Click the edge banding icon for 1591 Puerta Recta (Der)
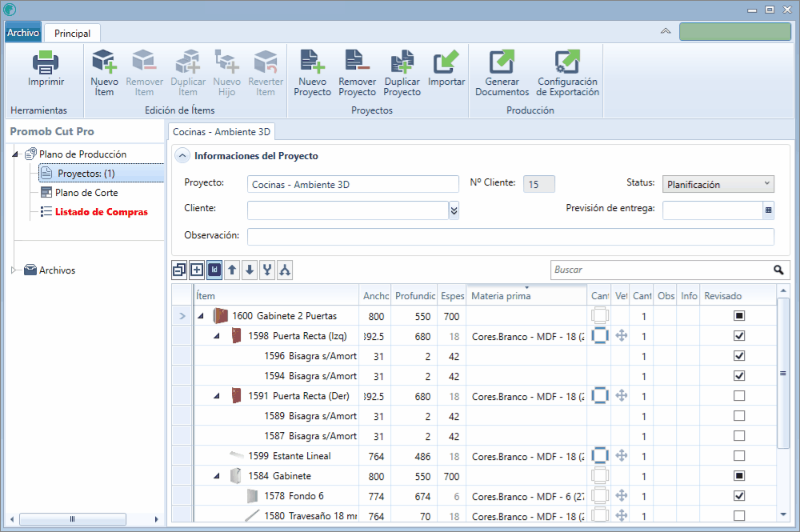Viewport: 800px width, 532px height. point(600,396)
